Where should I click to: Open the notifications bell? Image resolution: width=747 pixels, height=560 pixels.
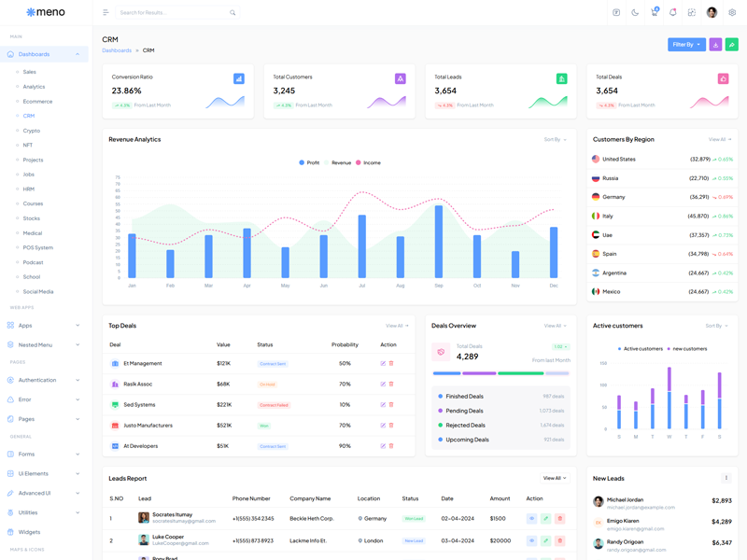point(672,12)
